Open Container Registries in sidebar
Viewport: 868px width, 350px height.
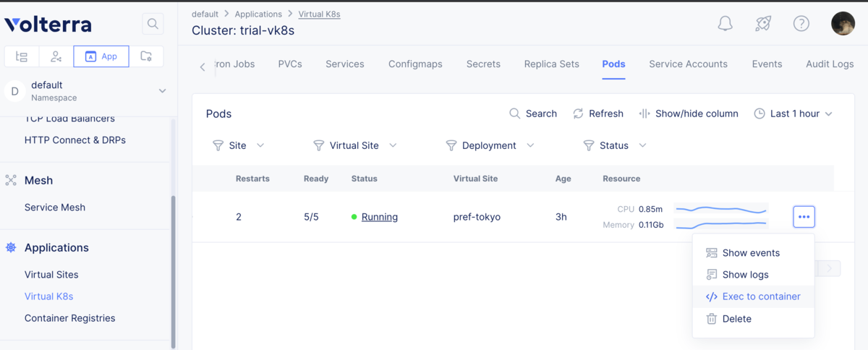69,317
